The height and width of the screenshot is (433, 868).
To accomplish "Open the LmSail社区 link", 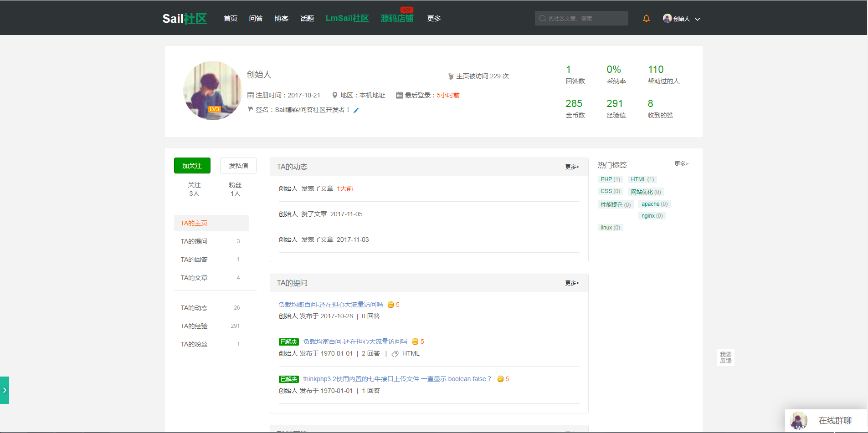I will [x=347, y=18].
